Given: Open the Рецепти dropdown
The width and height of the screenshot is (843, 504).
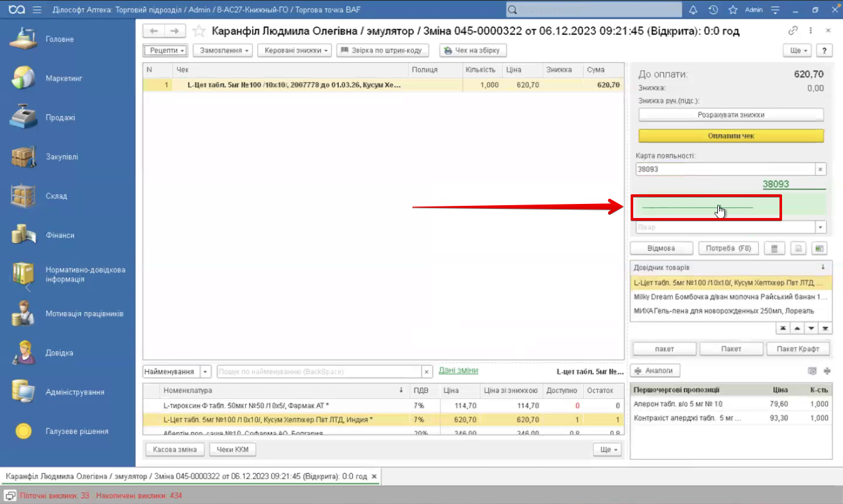Looking at the screenshot, I should click(x=166, y=51).
